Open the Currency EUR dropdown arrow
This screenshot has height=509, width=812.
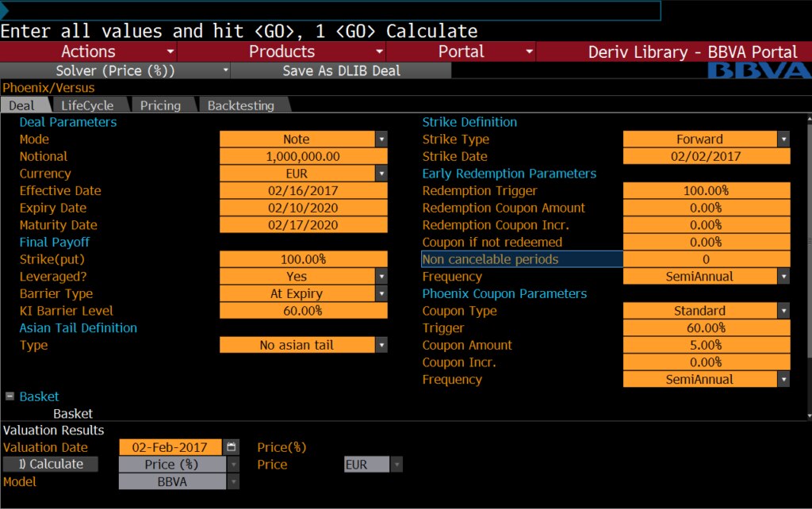(381, 174)
